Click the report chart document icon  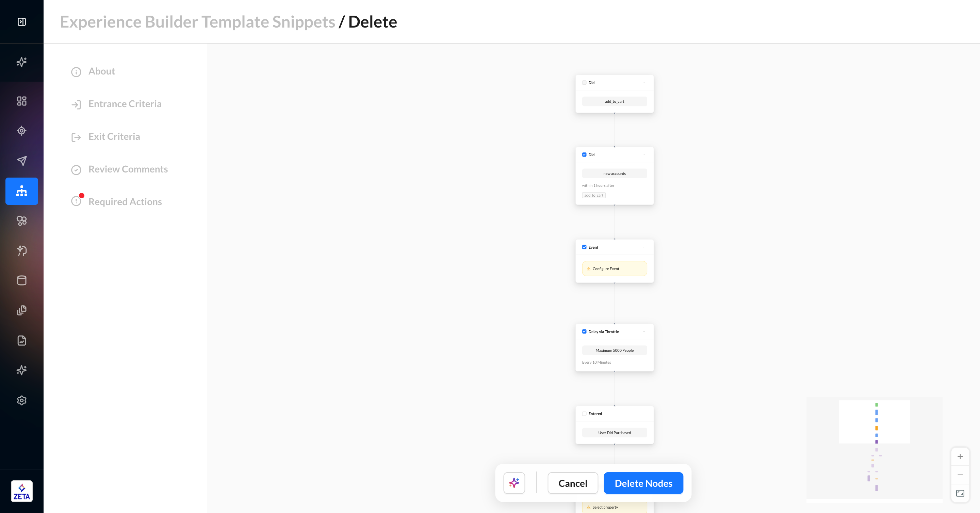click(x=22, y=340)
